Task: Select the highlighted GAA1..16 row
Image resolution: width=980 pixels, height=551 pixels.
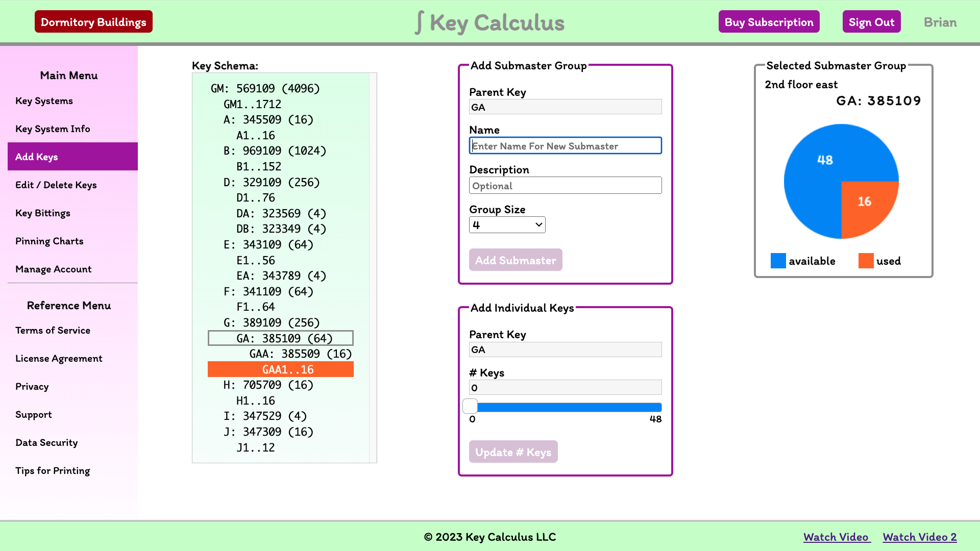Action: (x=281, y=369)
